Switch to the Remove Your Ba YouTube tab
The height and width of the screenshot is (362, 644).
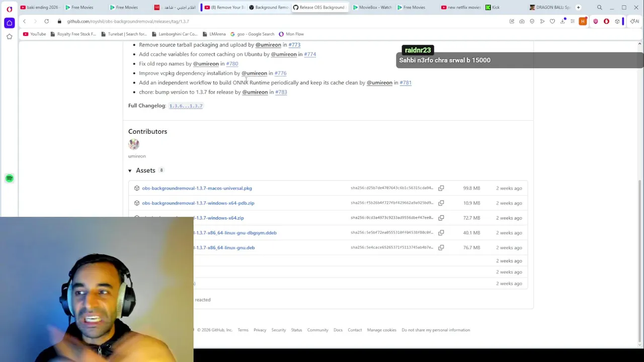(224, 8)
